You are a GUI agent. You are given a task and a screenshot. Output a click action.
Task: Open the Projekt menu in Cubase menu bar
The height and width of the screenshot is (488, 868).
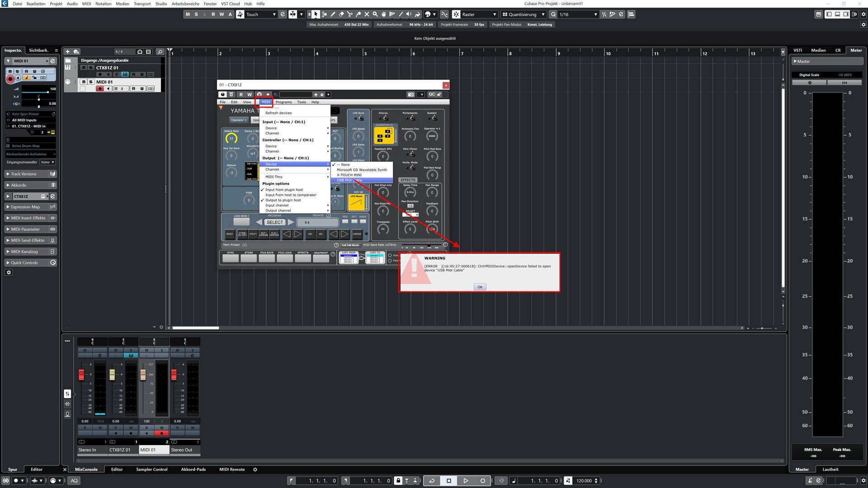coord(56,4)
